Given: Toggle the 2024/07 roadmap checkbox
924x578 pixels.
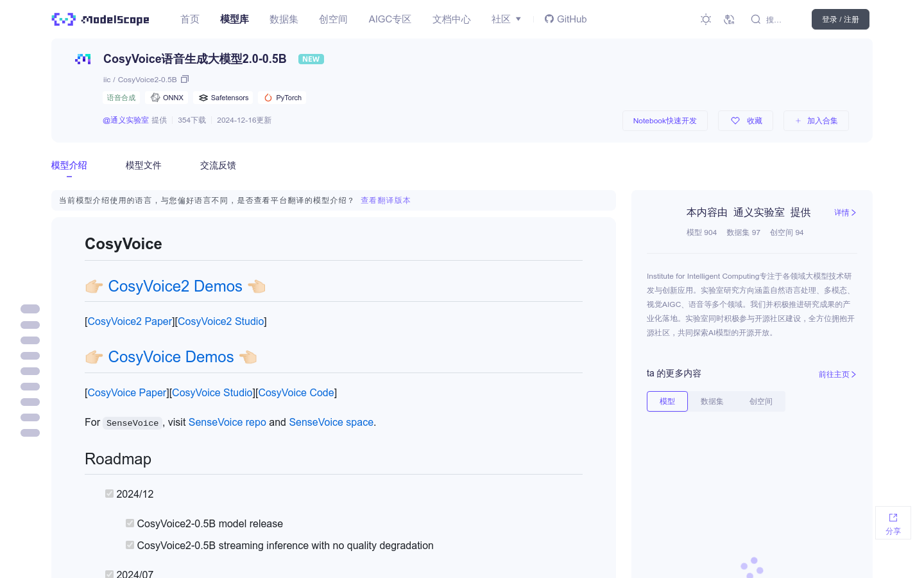Looking at the screenshot, I should (x=109, y=574).
